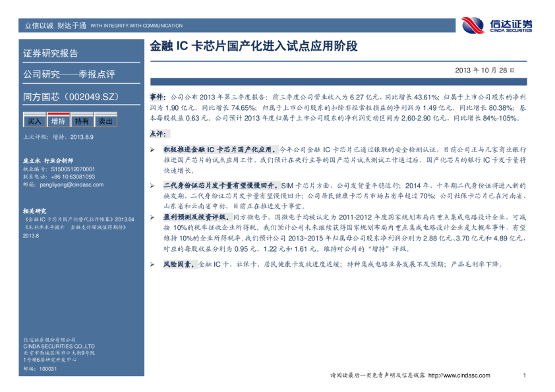Screen dimensions: 555x392
Task: Select the 持有 rating box
Action: click(82, 122)
